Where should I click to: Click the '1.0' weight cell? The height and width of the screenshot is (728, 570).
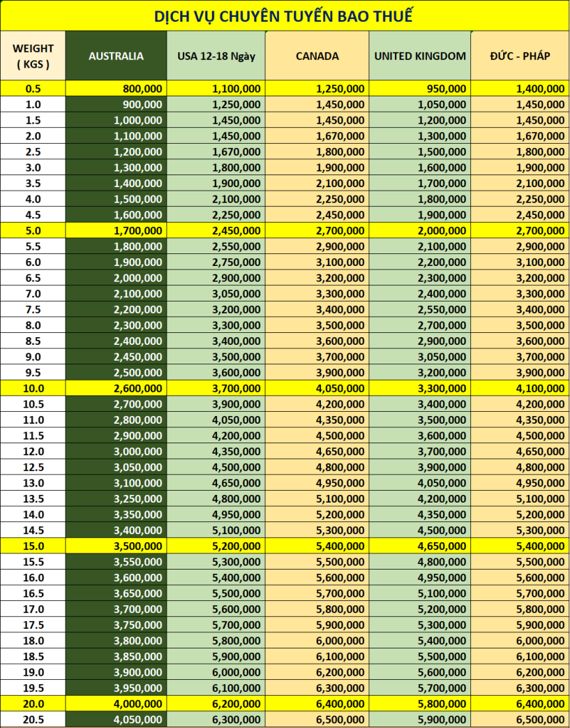tap(33, 104)
